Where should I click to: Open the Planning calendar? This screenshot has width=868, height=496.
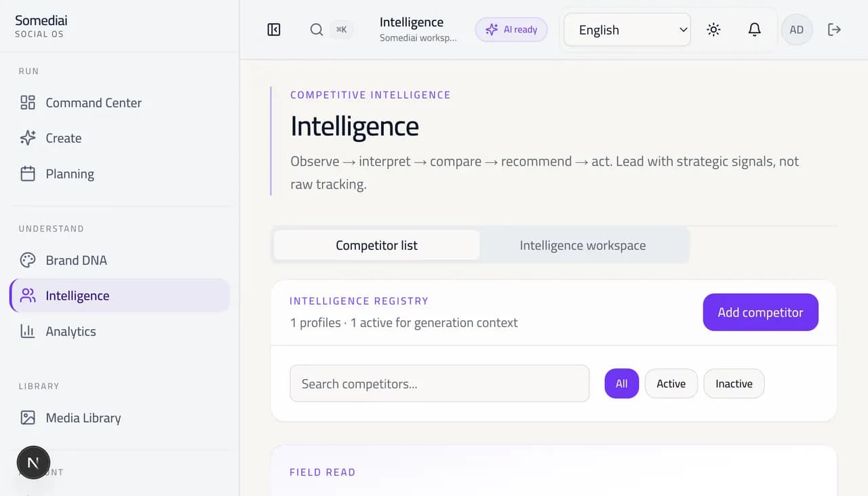pyautogui.click(x=69, y=174)
